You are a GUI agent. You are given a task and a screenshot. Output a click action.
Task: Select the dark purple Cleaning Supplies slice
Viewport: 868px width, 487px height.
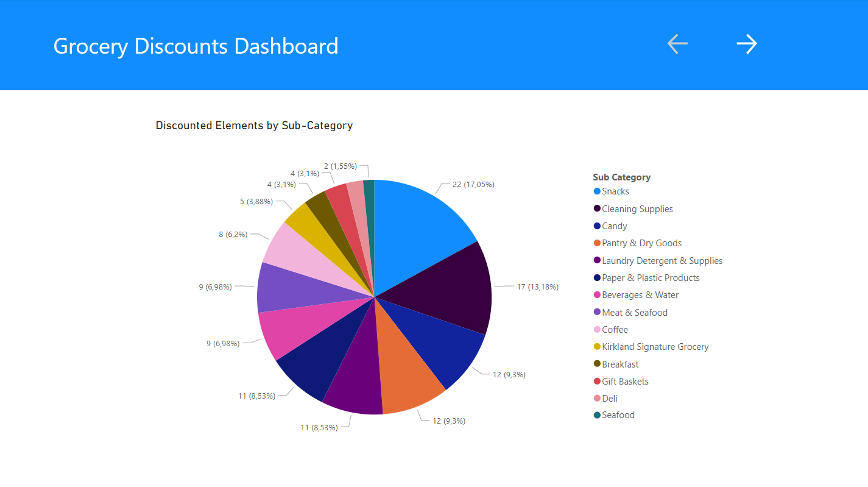(x=451, y=293)
